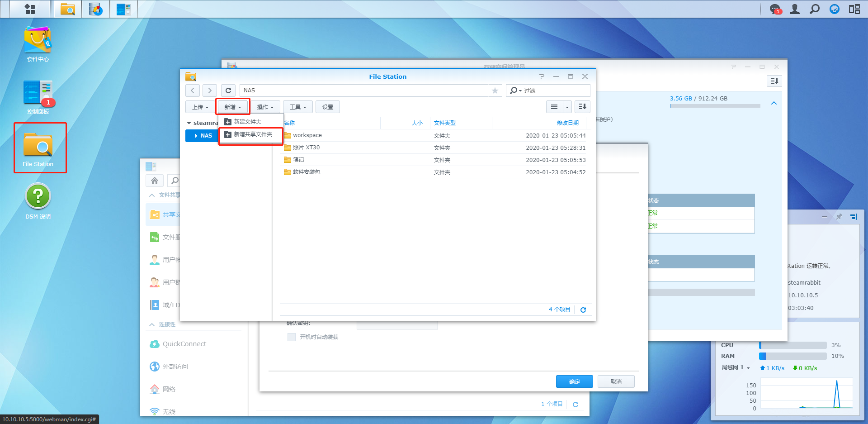Go forward in File Station navigation
This screenshot has width=868, height=424.
(210, 91)
